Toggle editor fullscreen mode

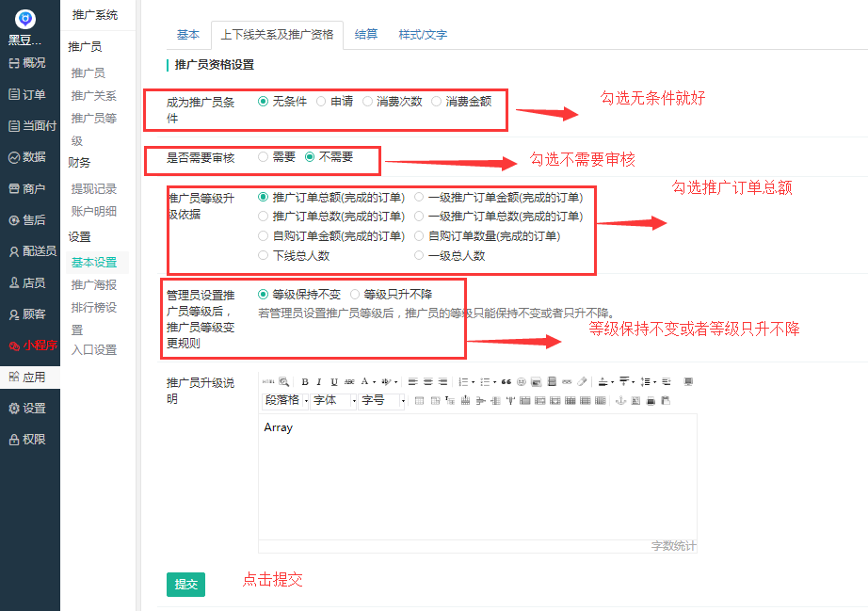click(x=688, y=382)
